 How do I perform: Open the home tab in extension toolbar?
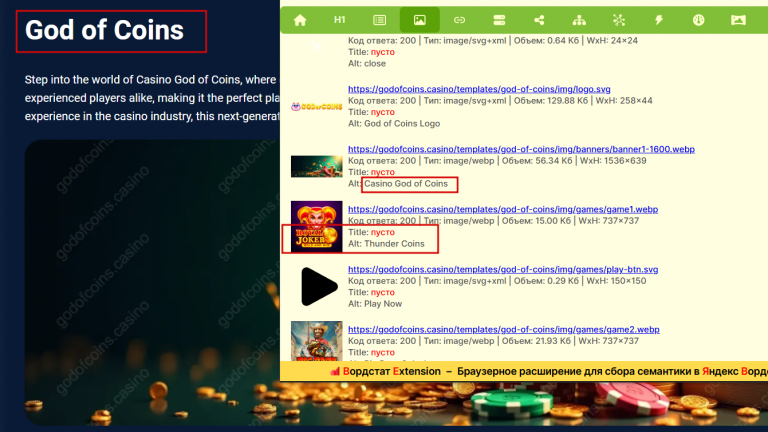[300, 20]
